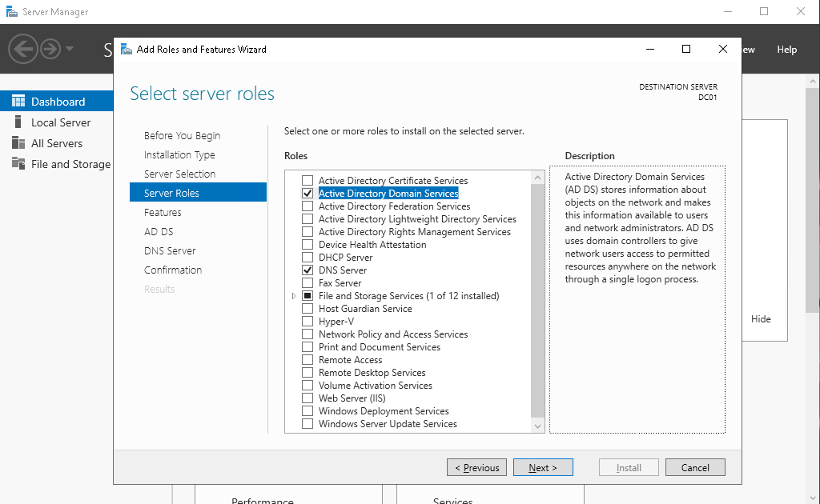Select the Server Roles step
The width and height of the screenshot is (820, 504).
pos(198,193)
